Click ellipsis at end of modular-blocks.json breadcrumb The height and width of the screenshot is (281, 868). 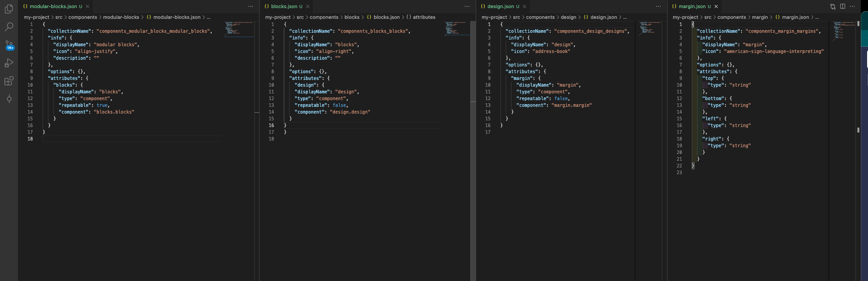pyautogui.click(x=208, y=17)
